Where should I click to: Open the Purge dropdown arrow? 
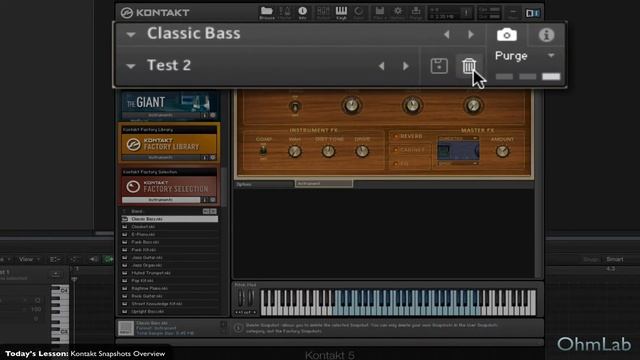pyautogui.click(x=551, y=56)
